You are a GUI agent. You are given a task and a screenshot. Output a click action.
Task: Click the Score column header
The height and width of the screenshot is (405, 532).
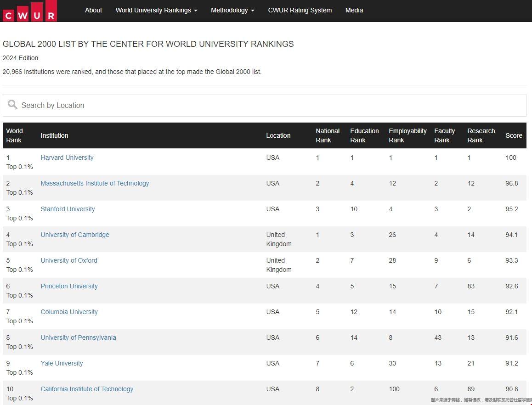(514, 135)
